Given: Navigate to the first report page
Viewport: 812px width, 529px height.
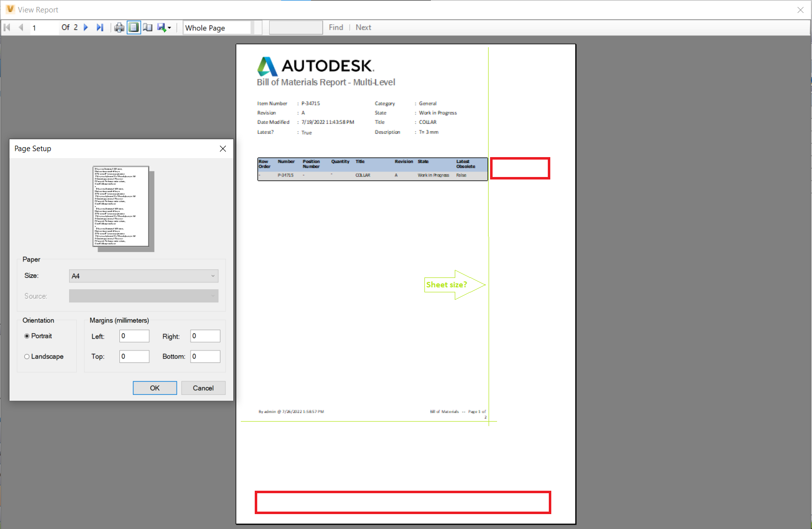Looking at the screenshot, I should [6, 27].
